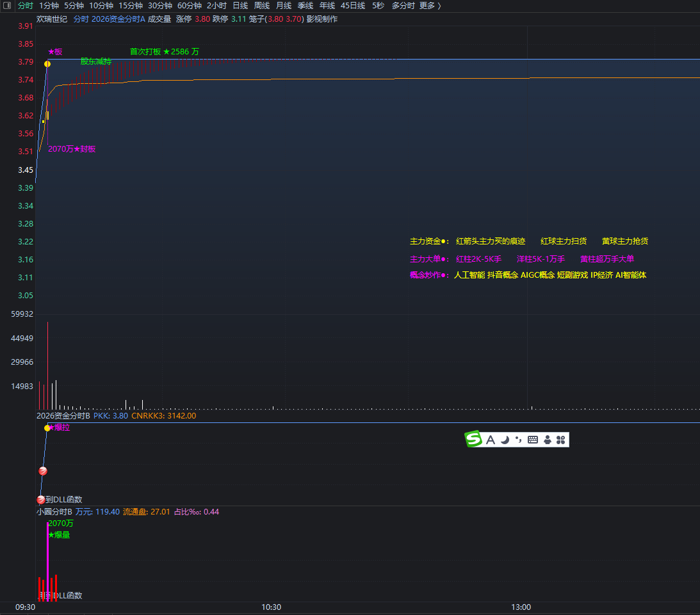The width and height of the screenshot is (700, 615).
Task: Click the 成交量 label in header
Action: coord(159,19)
